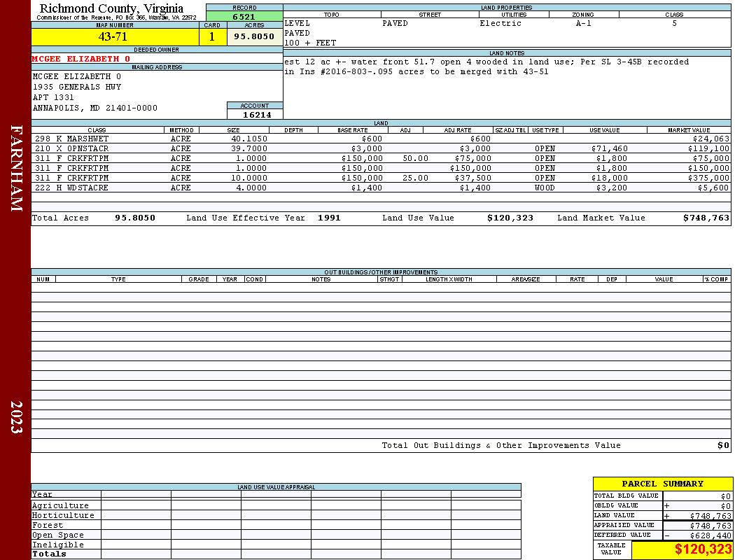Click use value $18,000
Viewport: 735px width, 560px height.
click(x=610, y=178)
